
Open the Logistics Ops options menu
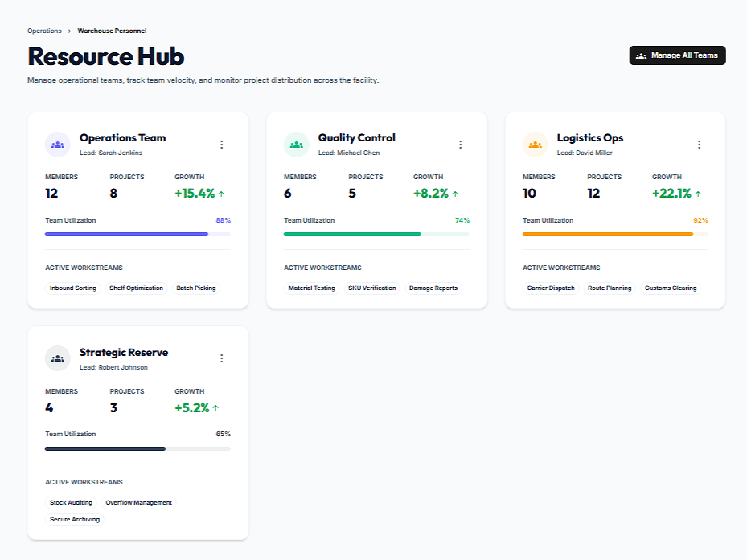click(699, 145)
